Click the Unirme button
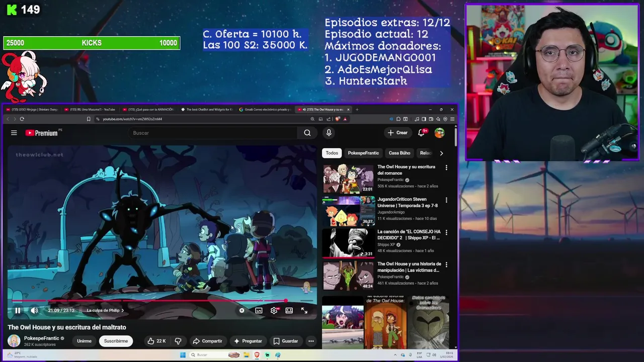Screen dimensions: 644x362 coord(84,341)
